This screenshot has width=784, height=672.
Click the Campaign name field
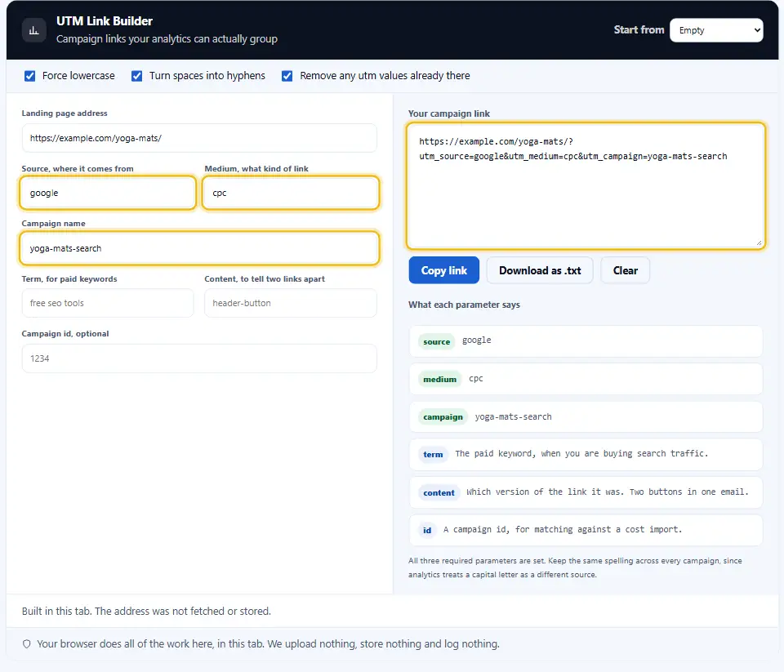pos(199,248)
